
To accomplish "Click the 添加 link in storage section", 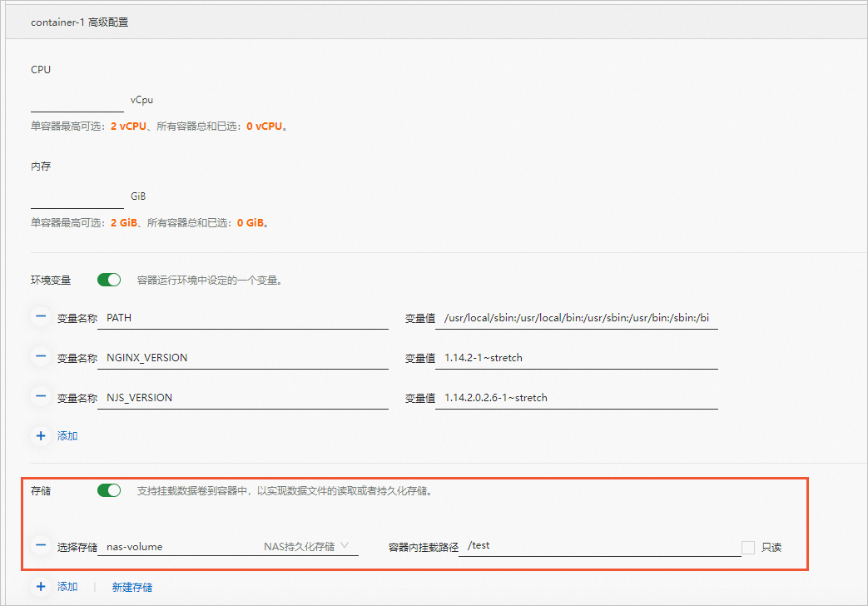I will (67, 586).
